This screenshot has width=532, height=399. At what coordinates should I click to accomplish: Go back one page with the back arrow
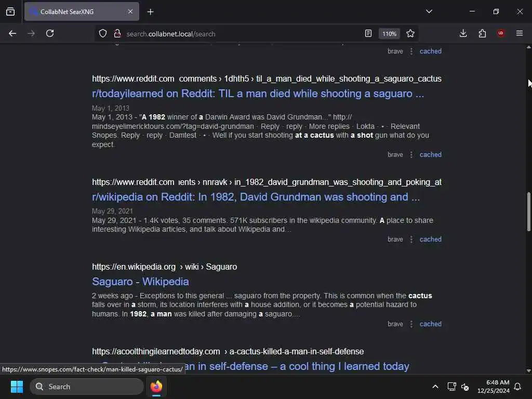(12, 33)
